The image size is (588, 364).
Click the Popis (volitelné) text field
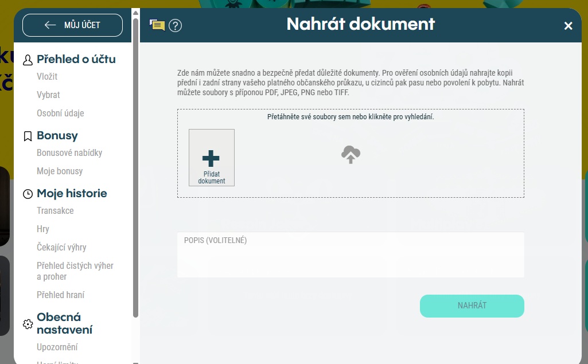[351, 258]
